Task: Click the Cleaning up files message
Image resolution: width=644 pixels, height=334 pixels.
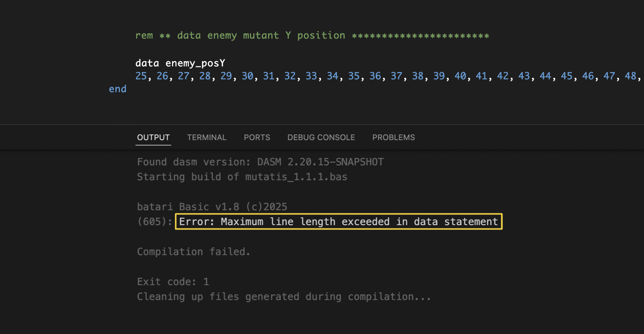Action: tap(284, 296)
